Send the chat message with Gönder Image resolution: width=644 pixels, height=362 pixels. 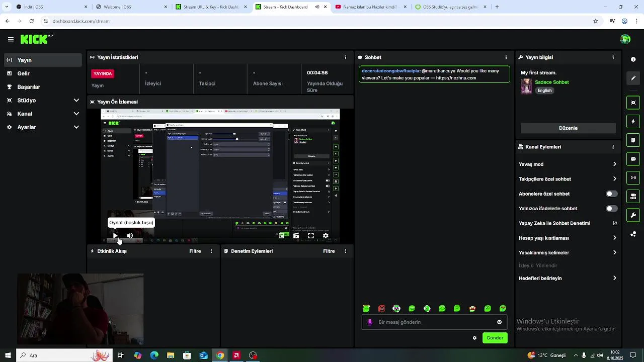495,338
